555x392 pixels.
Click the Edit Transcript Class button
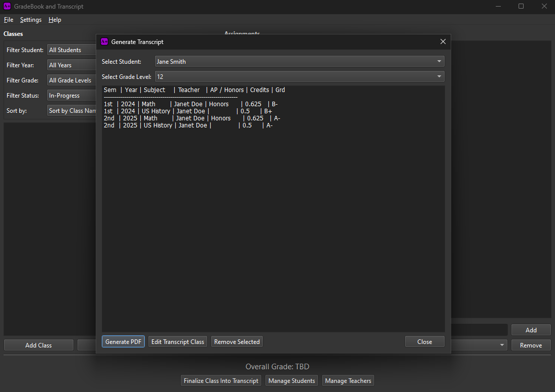178,342
